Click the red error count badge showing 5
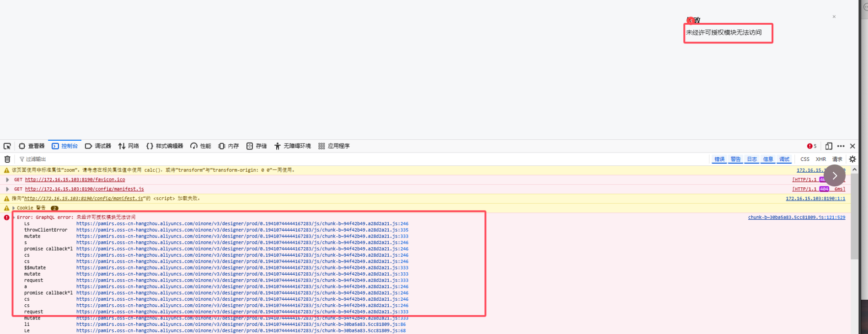868x334 pixels. coord(812,146)
